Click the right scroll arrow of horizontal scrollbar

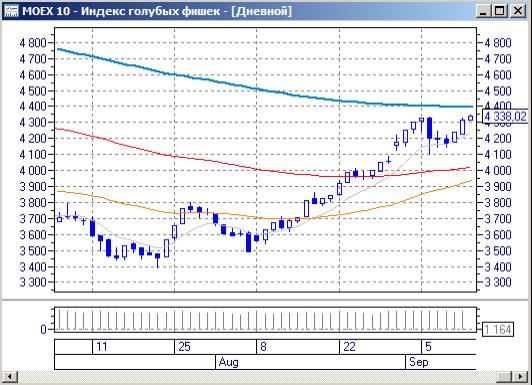click(x=520, y=376)
